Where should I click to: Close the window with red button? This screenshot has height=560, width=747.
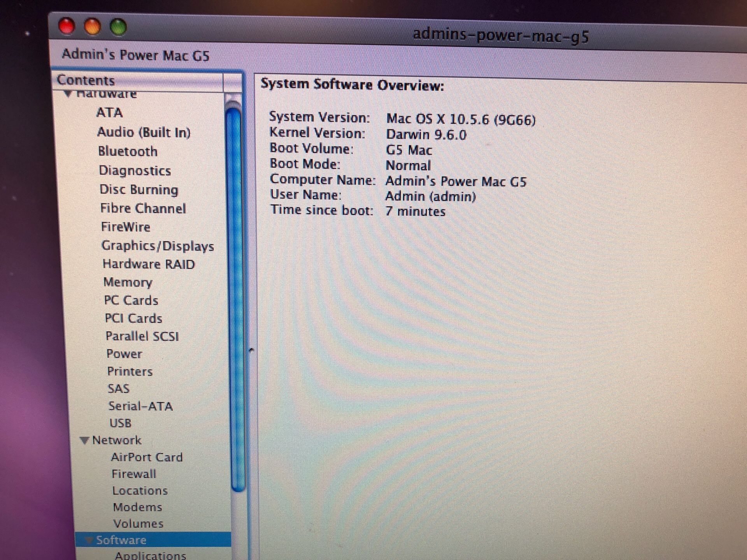coord(67,26)
